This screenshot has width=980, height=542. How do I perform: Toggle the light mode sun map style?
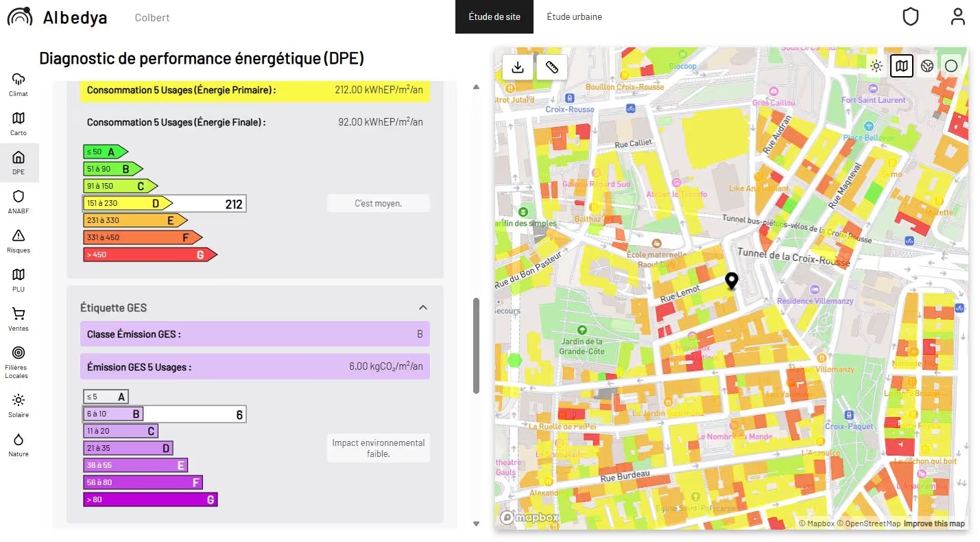pos(876,67)
